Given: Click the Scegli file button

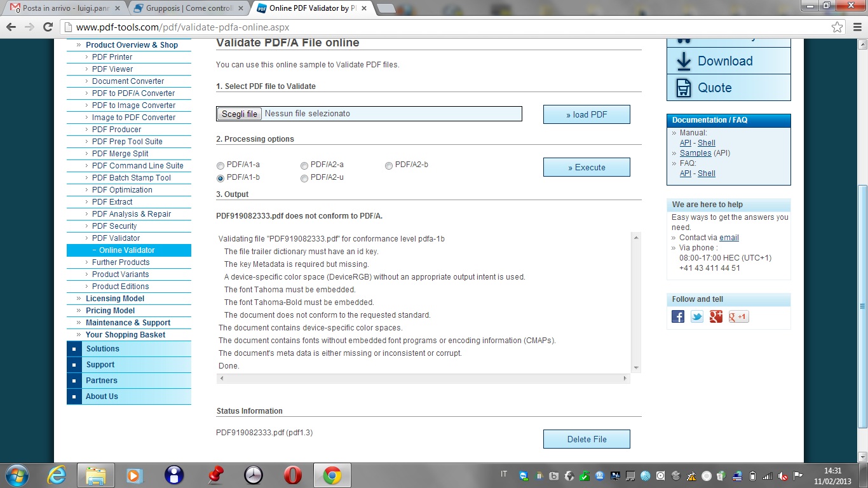Looking at the screenshot, I should click(x=240, y=114).
